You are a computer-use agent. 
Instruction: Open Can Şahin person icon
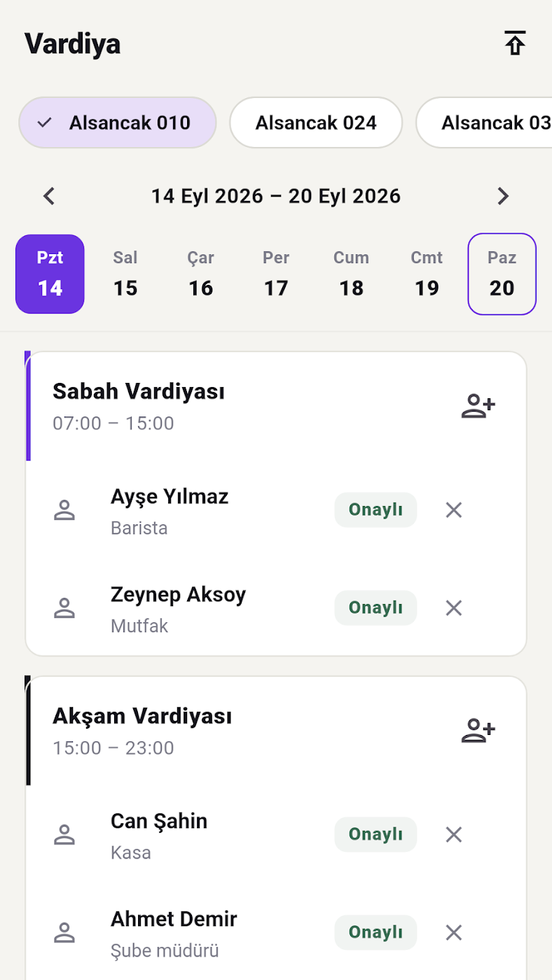point(64,834)
